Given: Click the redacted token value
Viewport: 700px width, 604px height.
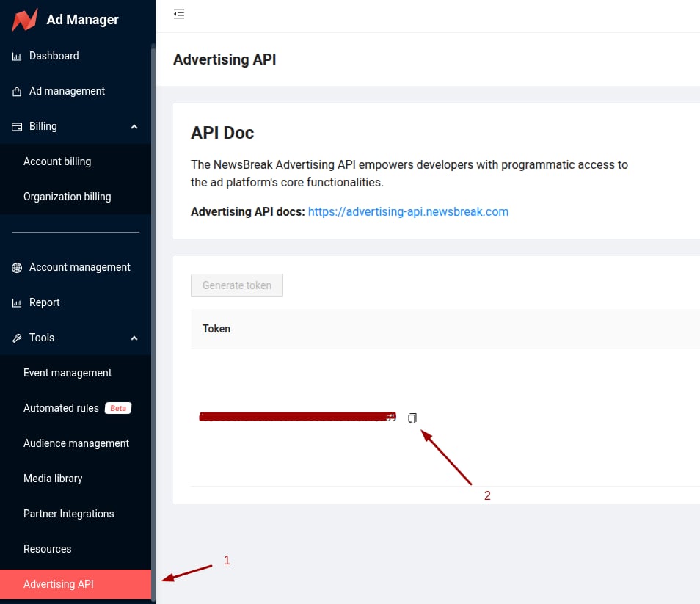Looking at the screenshot, I should tap(297, 417).
